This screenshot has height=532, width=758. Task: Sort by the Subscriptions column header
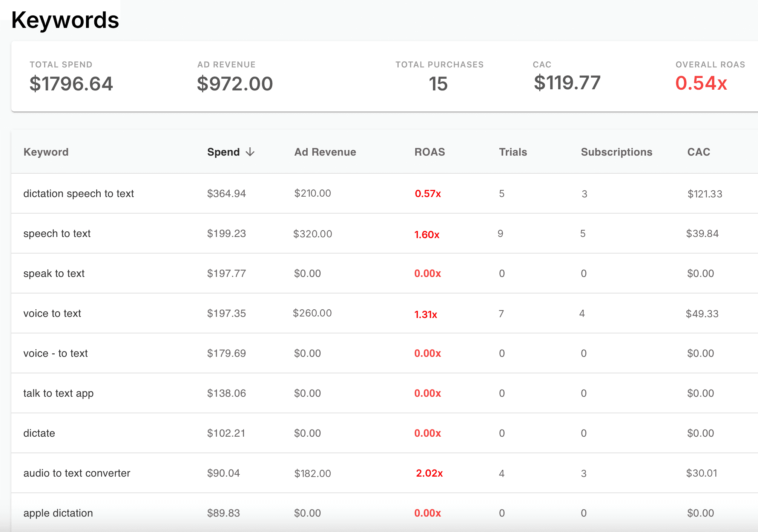[x=616, y=152]
